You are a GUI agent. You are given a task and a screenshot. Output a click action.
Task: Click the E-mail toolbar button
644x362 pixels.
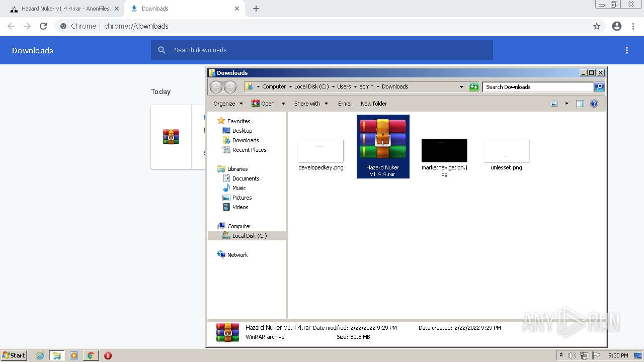click(x=345, y=104)
